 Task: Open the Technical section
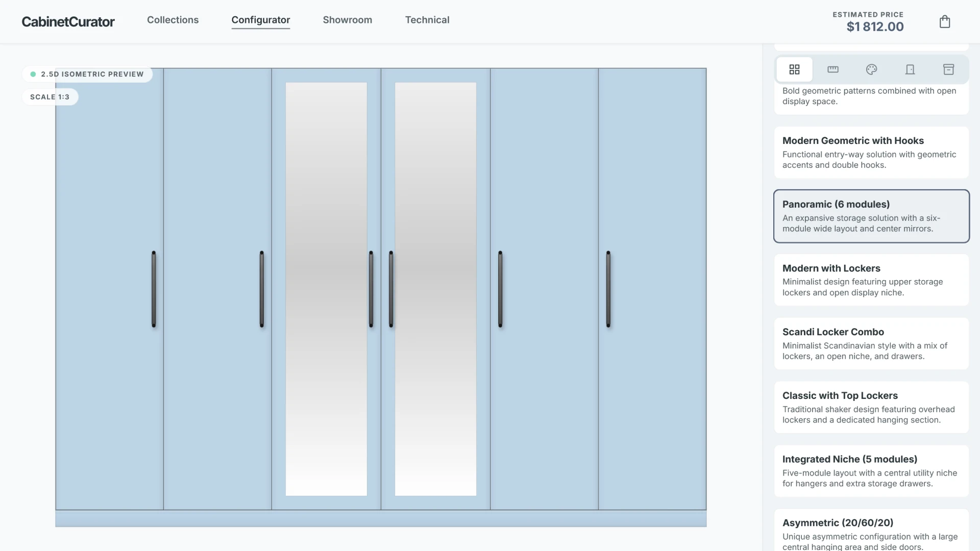tap(427, 20)
